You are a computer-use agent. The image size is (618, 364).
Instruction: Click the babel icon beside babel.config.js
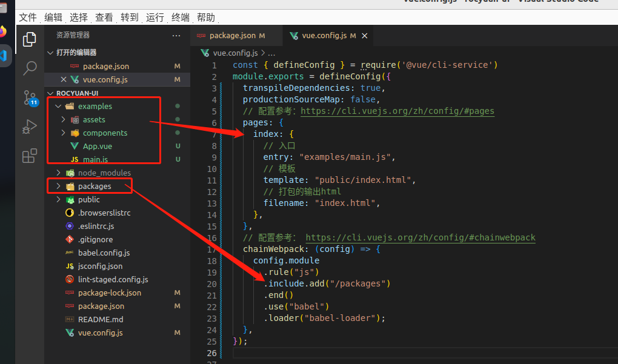pos(70,253)
